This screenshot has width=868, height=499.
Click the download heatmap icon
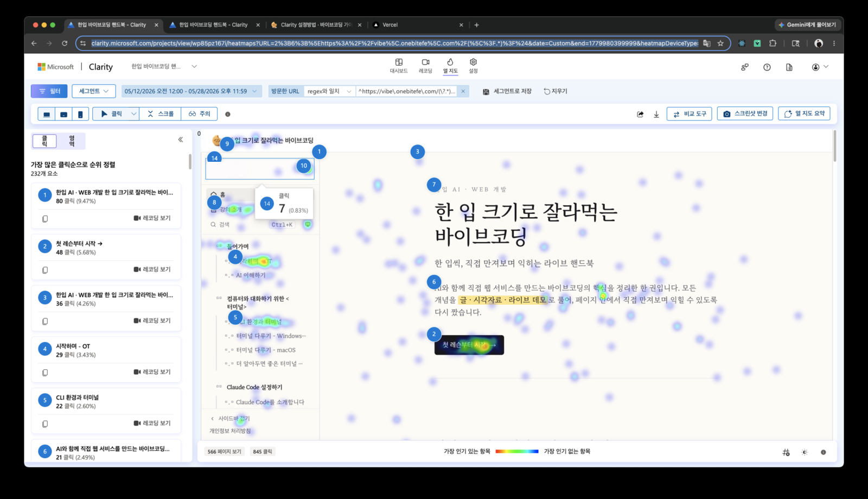[656, 114]
